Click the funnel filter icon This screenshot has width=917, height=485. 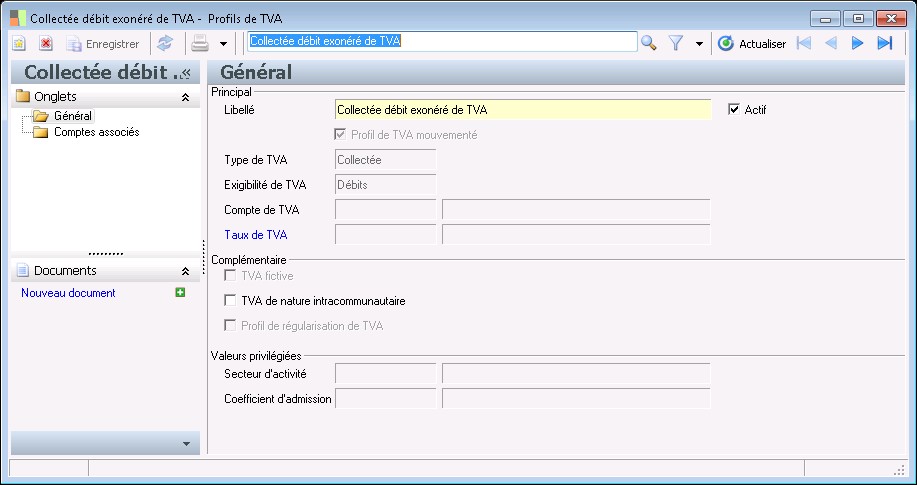tap(676, 43)
